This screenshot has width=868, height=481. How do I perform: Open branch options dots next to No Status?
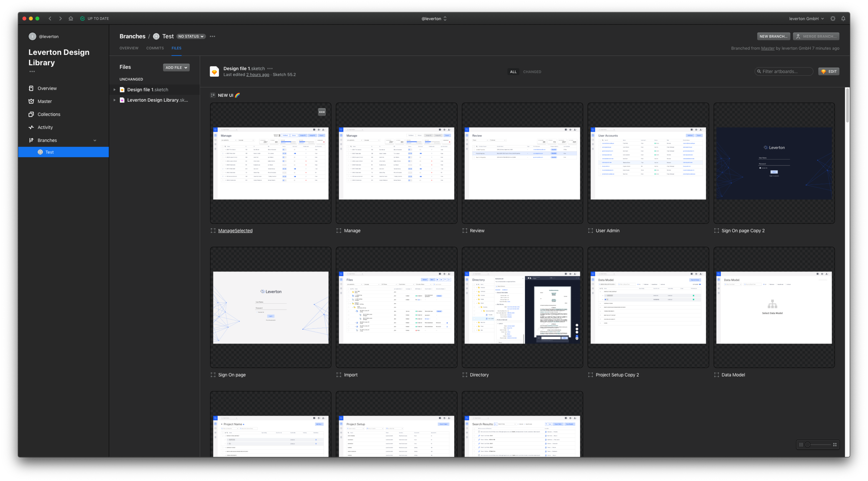[x=212, y=36]
